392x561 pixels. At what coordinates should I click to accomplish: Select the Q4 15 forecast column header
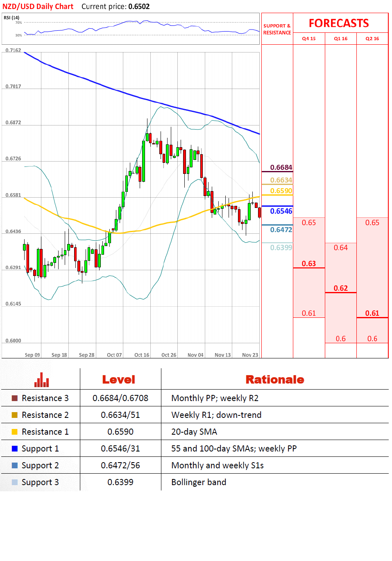pyautogui.click(x=309, y=39)
